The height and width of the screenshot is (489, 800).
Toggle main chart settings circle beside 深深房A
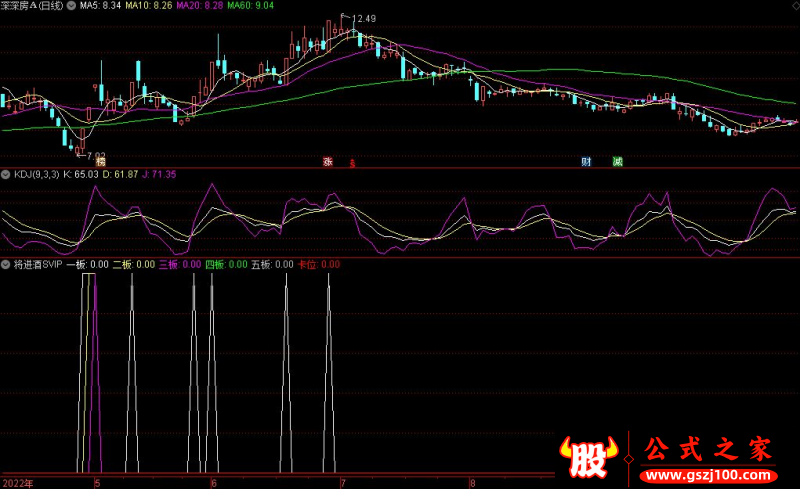click(7, 6)
